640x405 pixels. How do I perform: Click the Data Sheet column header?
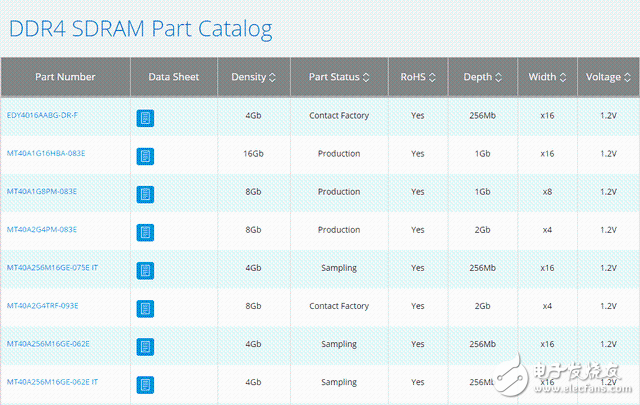tap(174, 77)
